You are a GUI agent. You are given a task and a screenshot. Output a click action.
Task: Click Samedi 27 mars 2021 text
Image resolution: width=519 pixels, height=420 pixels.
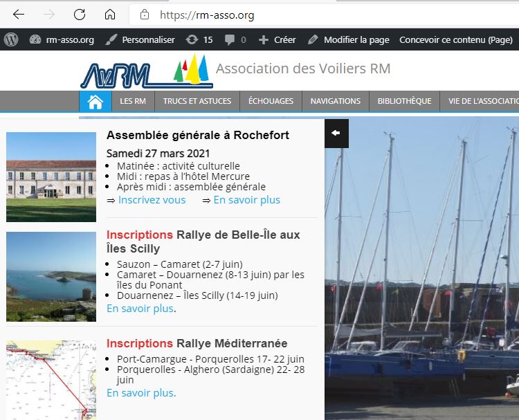pos(158,154)
